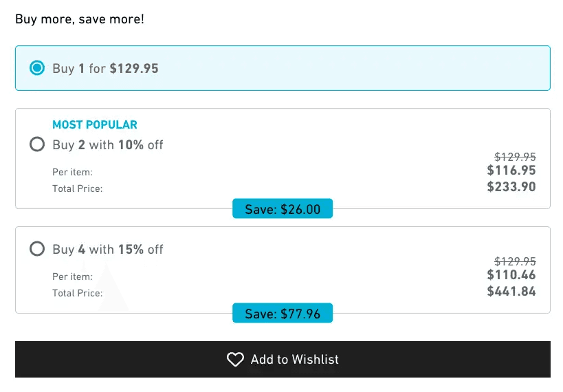Click the Save: $26.00 badge

(283, 209)
